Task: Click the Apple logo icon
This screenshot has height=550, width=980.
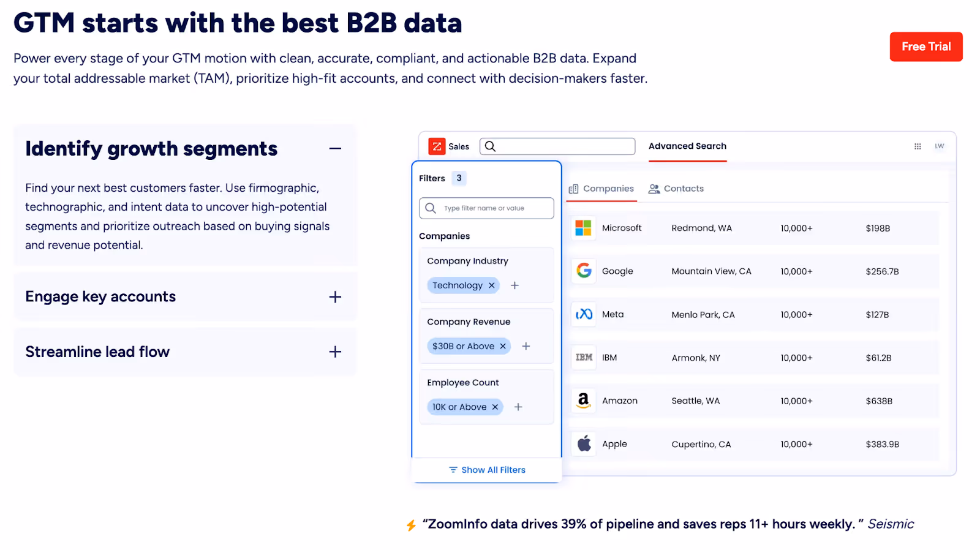Action: click(584, 443)
